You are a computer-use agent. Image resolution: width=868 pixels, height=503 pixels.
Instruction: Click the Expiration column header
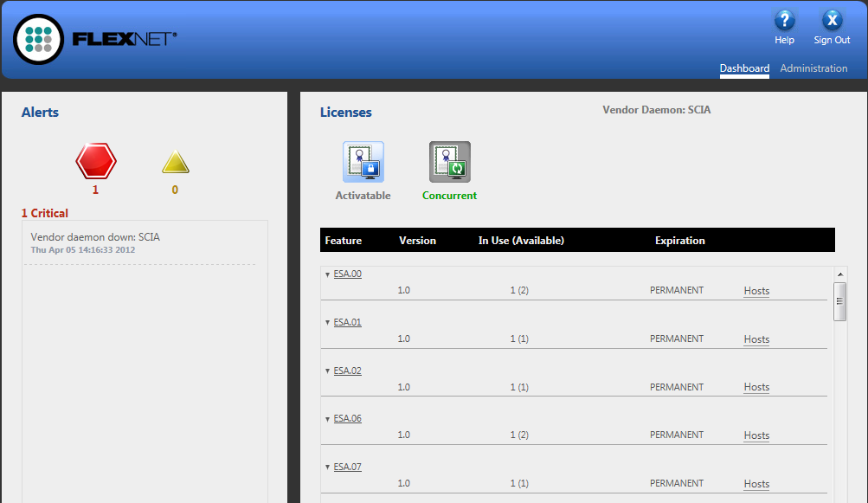[x=680, y=241]
